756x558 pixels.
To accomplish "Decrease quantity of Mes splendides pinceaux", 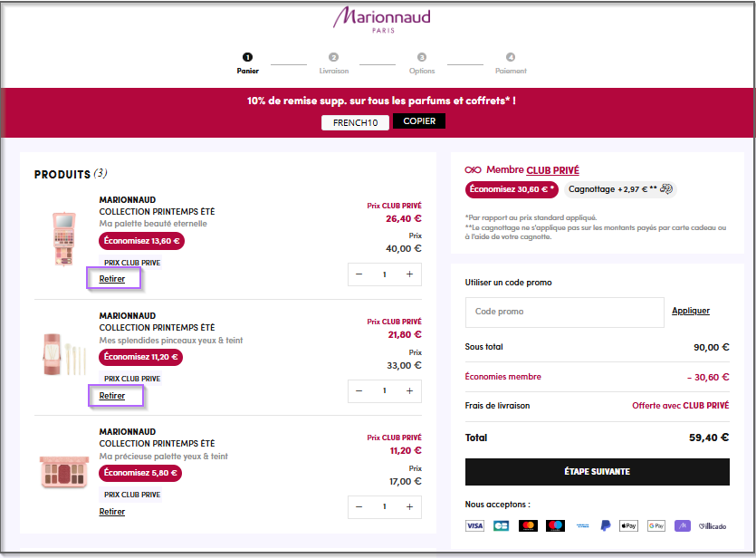I will click(x=359, y=390).
